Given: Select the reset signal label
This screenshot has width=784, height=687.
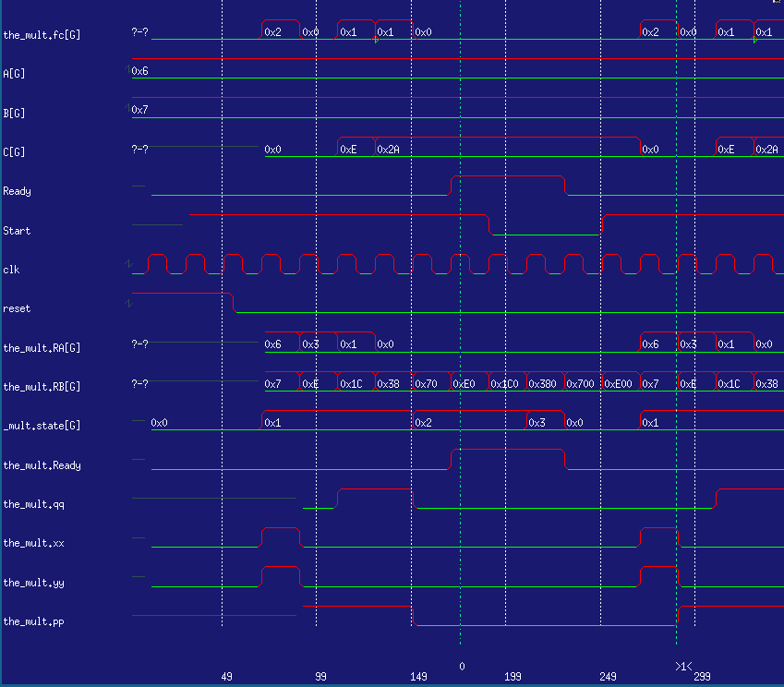Looking at the screenshot, I should click(x=17, y=308).
